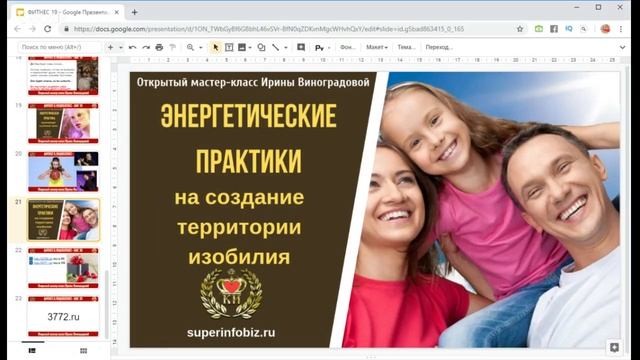Insert an image

tap(242, 47)
